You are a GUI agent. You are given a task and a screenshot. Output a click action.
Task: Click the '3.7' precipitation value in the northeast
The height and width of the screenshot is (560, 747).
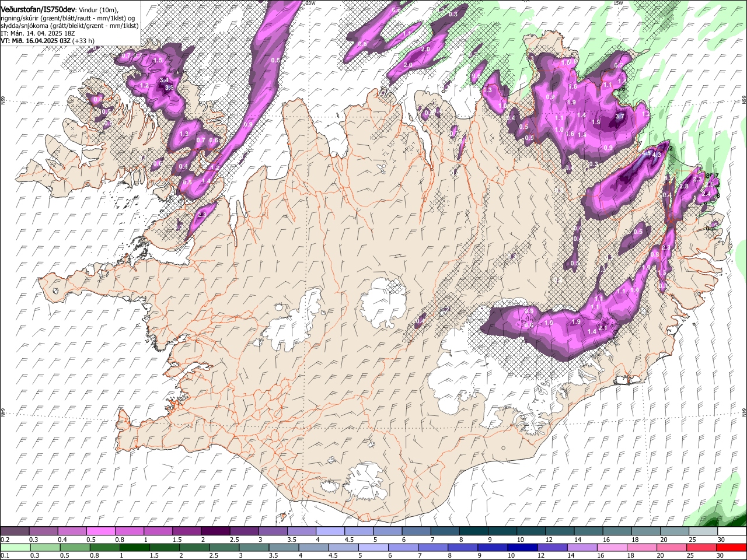(620, 116)
